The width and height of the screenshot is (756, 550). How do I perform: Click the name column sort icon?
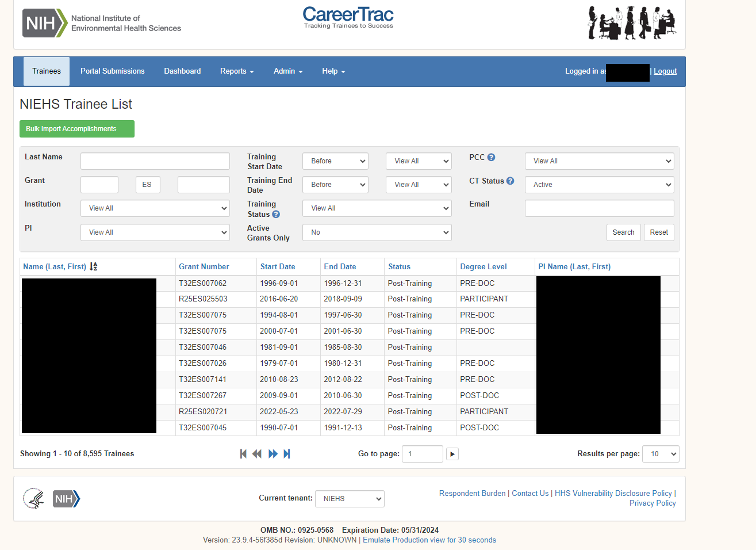pyautogui.click(x=93, y=266)
